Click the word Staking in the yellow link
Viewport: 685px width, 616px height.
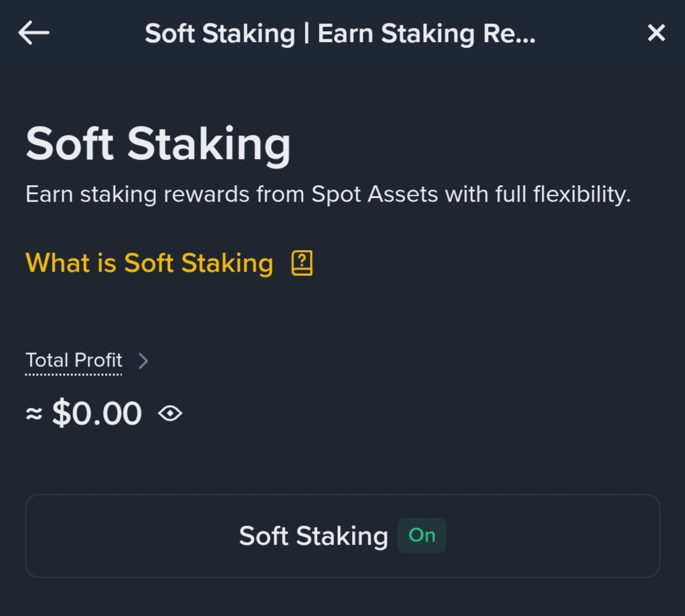[227, 263]
